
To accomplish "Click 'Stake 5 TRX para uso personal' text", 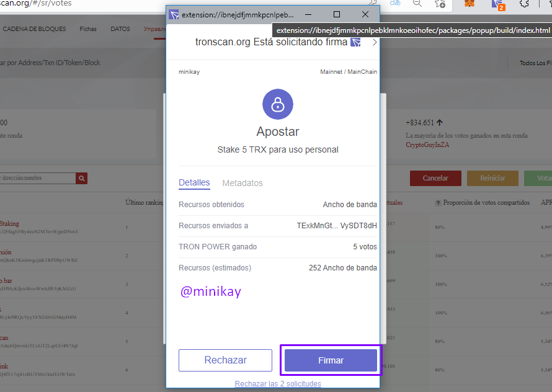I will (278, 149).
